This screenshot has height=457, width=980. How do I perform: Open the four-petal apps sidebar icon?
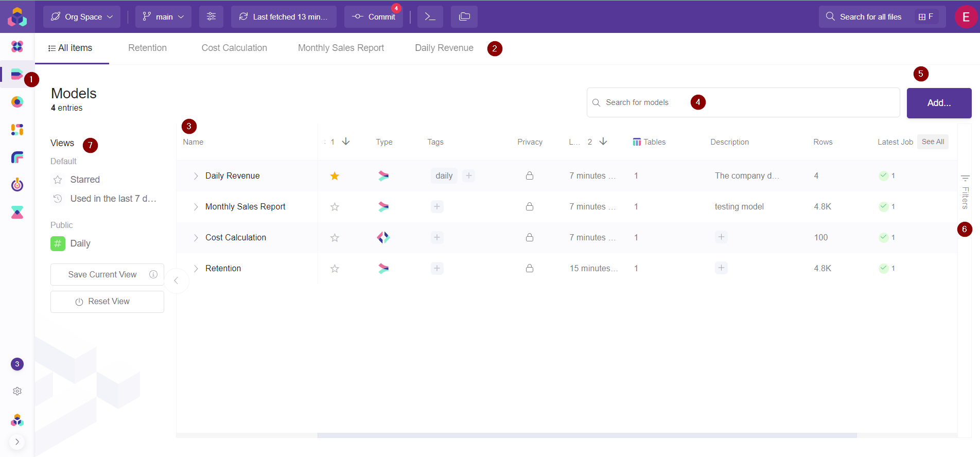point(17,47)
